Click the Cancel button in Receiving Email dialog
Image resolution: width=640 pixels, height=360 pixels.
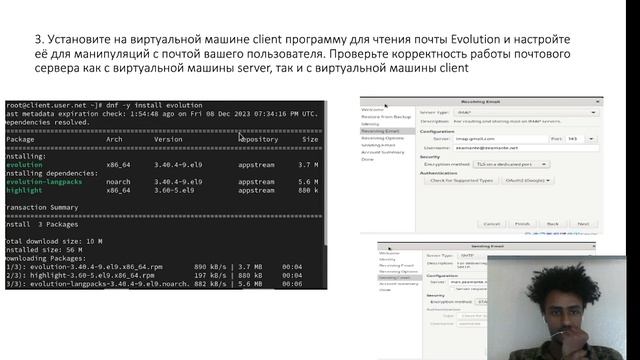(492, 224)
